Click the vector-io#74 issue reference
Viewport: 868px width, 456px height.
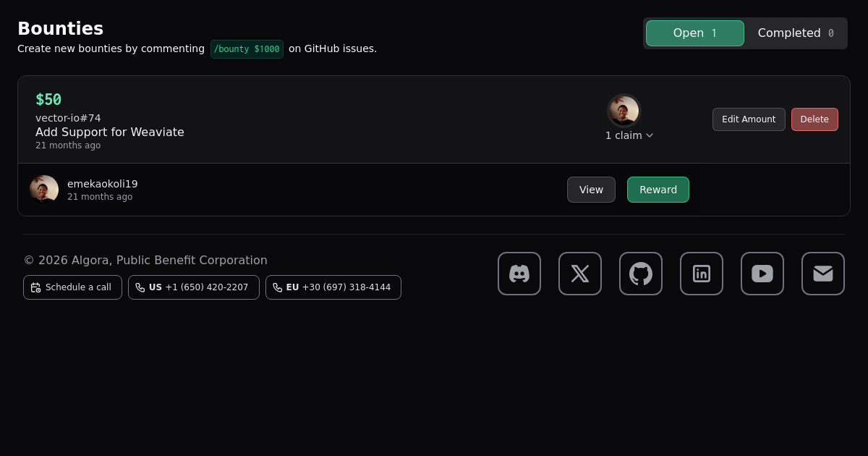(x=68, y=118)
